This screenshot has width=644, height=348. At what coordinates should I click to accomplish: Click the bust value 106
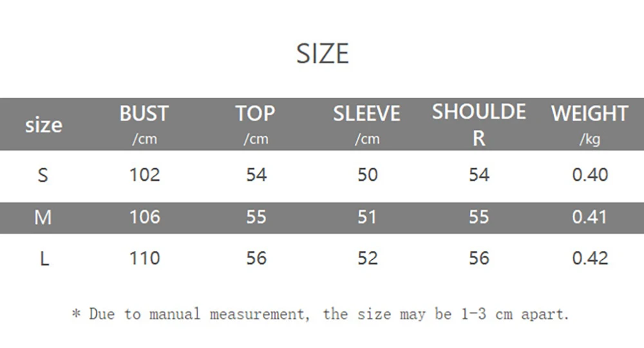pos(144,217)
